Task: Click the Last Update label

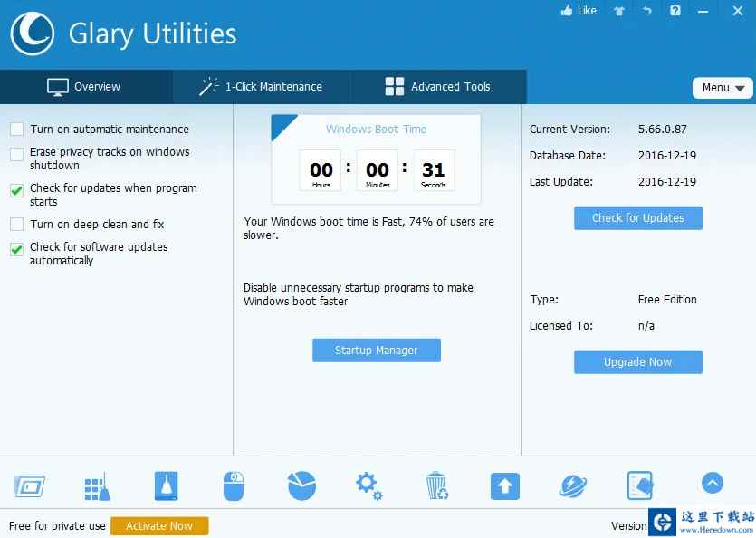Action: click(x=561, y=182)
